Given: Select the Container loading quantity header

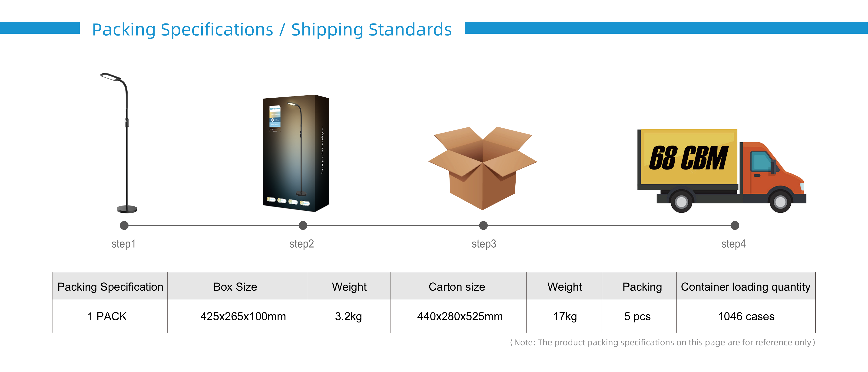Looking at the screenshot, I should (x=745, y=287).
